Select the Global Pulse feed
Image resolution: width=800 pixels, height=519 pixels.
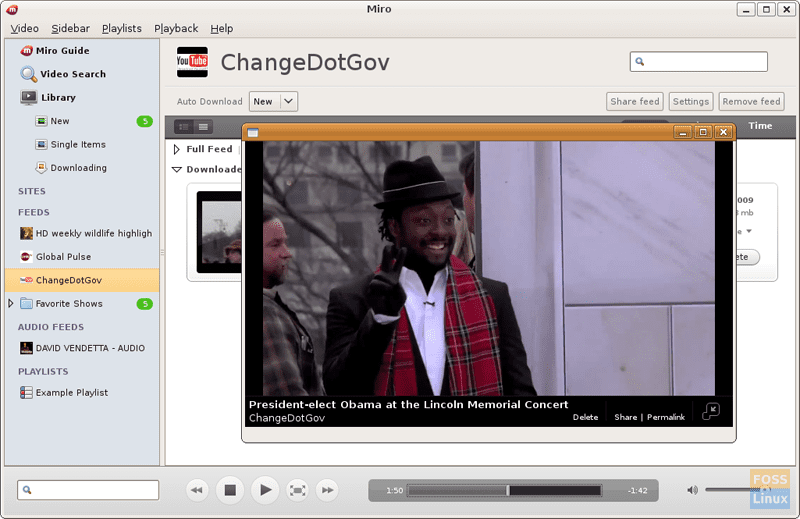point(56,257)
